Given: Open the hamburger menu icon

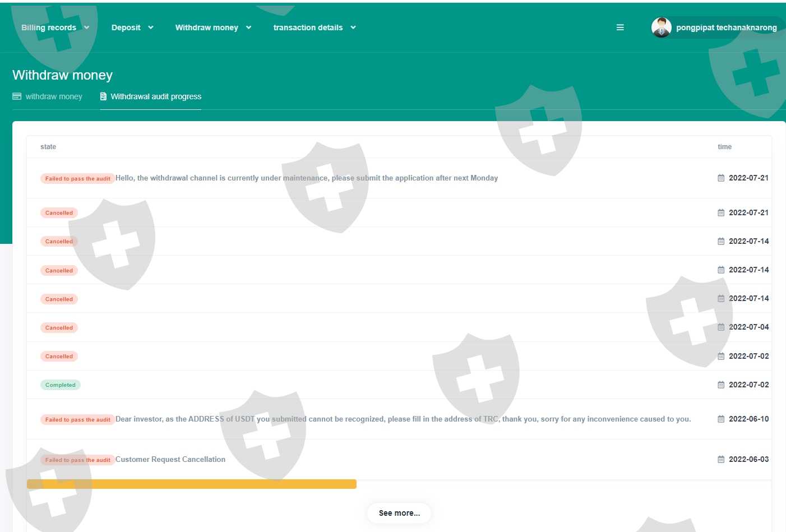Looking at the screenshot, I should click(620, 27).
